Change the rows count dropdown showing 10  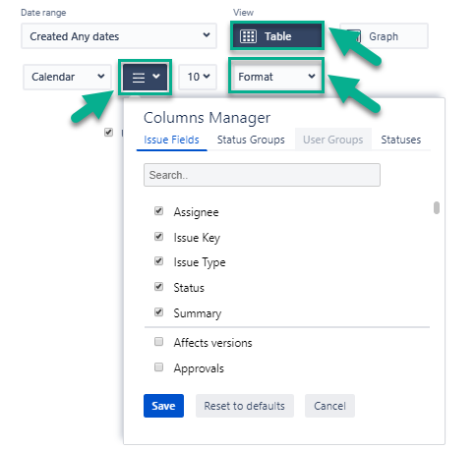coord(198,77)
